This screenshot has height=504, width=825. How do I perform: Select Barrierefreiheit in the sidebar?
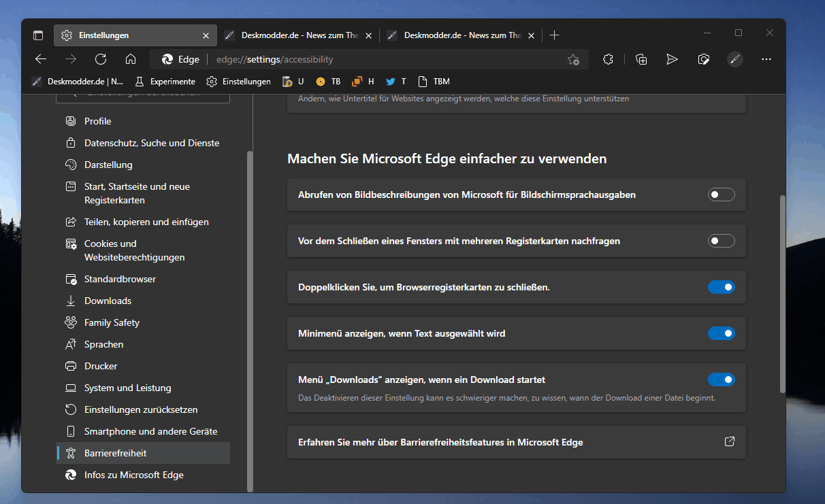(143, 453)
